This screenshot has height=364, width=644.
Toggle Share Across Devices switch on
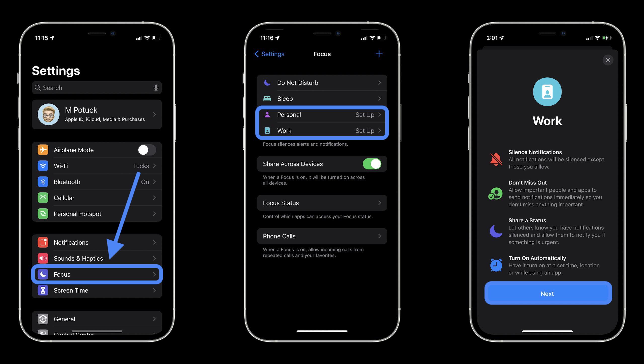372,163
